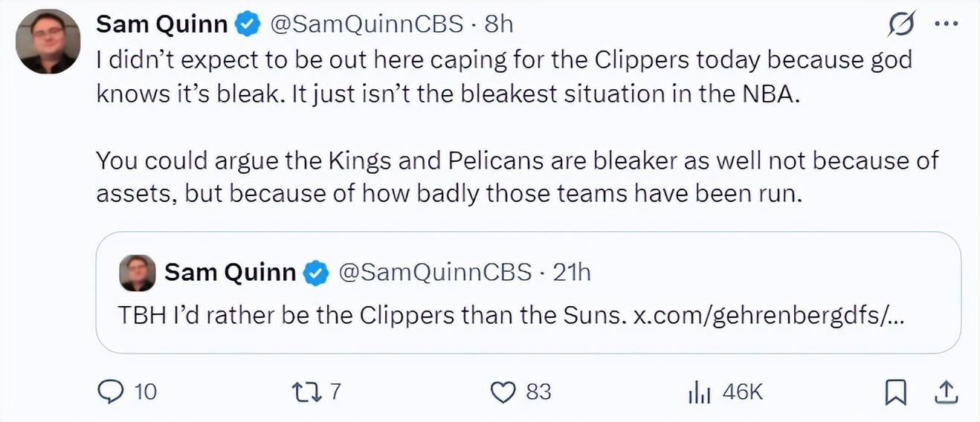Open the three-dot more options menu
980x422 pixels.
945,25
